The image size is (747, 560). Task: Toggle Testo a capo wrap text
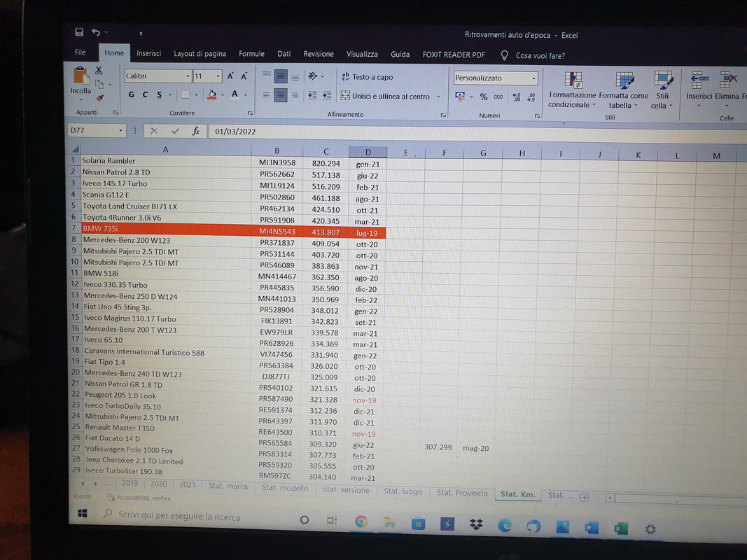click(368, 77)
